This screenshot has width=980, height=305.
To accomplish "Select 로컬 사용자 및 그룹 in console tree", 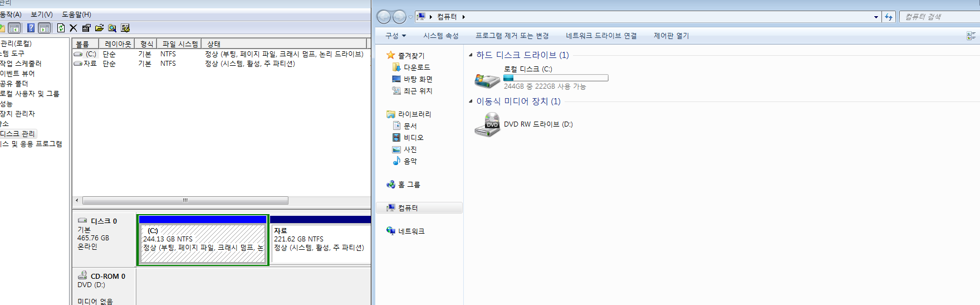I will (30, 94).
